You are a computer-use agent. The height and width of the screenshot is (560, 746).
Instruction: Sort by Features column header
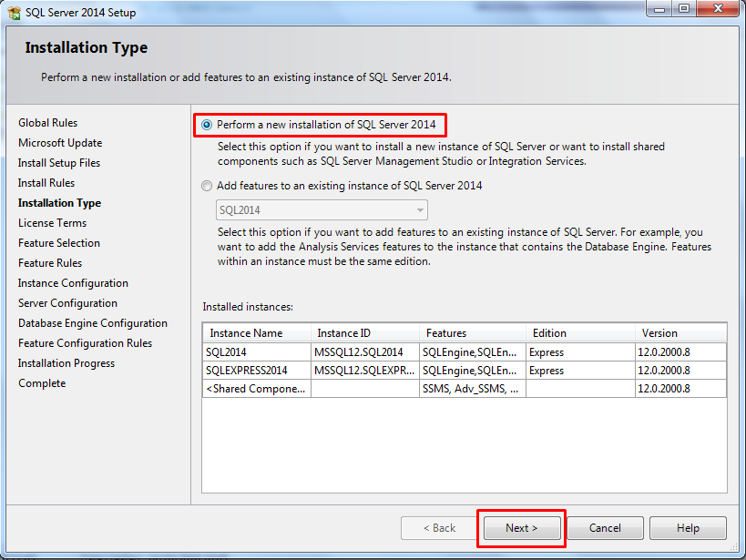click(473, 333)
